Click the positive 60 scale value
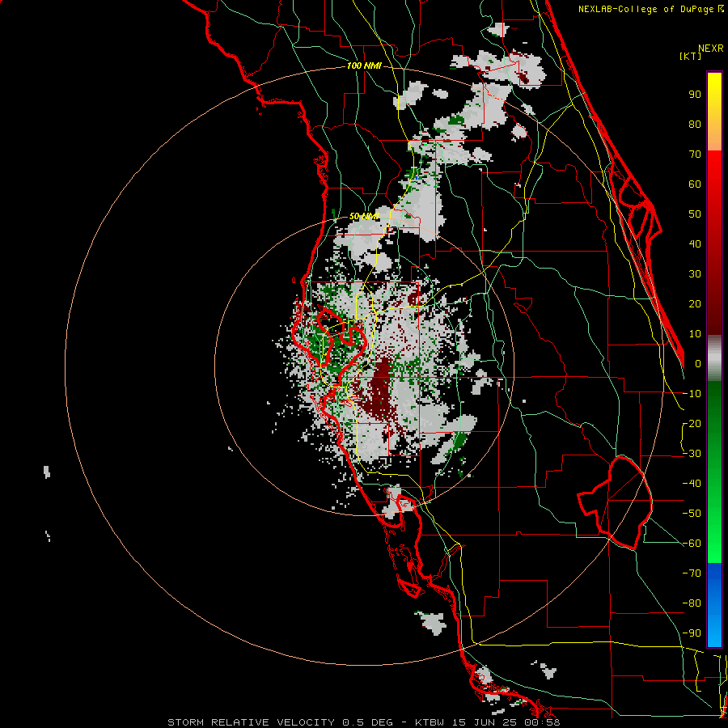This screenshot has height=728, width=728. click(695, 184)
